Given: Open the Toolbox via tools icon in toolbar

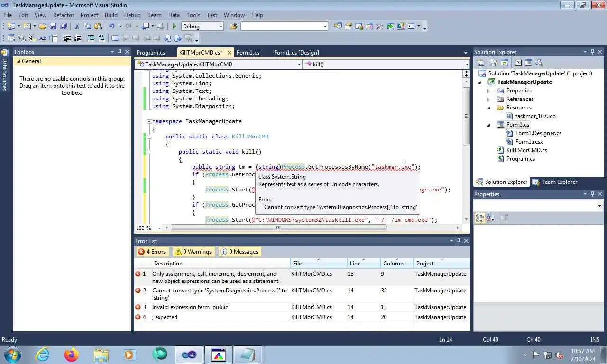Looking at the screenshot, I should click(x=379, y=27).
